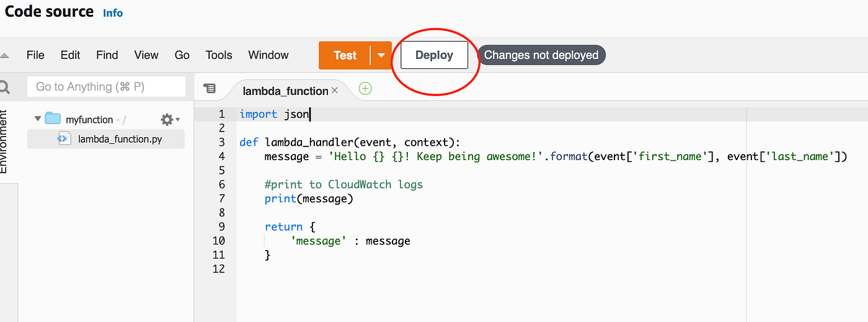Open the tab list icon left of tabs
Viewport: 868px width, 322px height.
pos(210,89)
